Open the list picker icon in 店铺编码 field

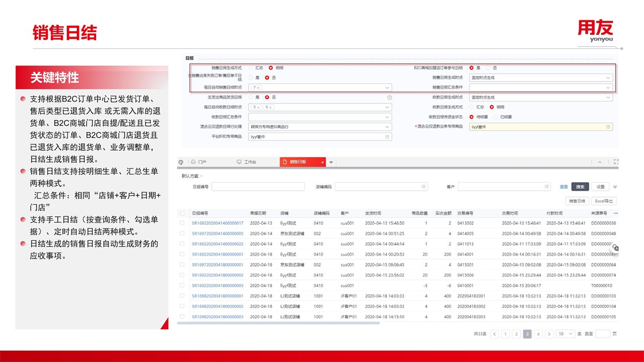pos(423,187)
